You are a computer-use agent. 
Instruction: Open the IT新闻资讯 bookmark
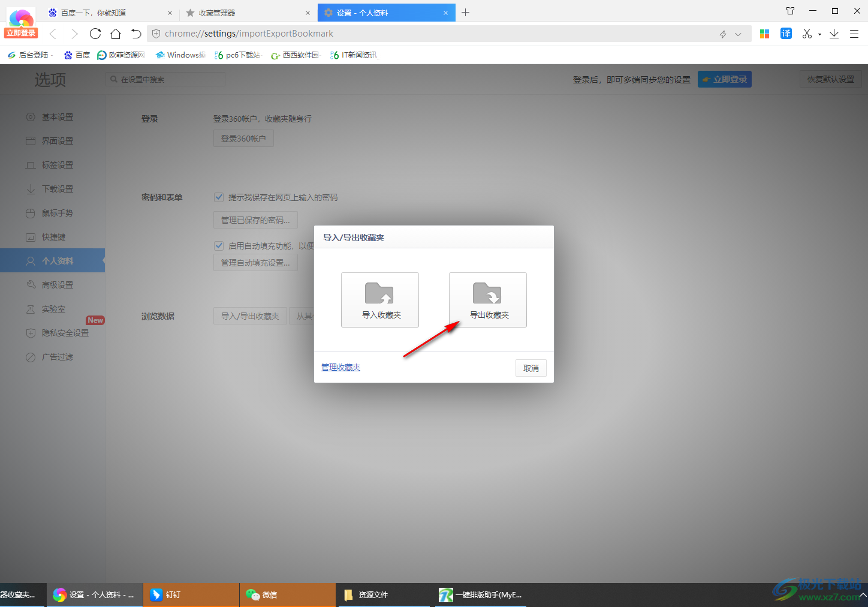point(354,55)
